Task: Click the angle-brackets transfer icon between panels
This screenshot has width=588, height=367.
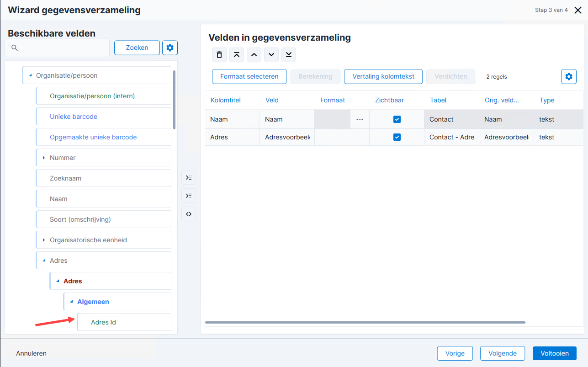Action: coord(189,214)
